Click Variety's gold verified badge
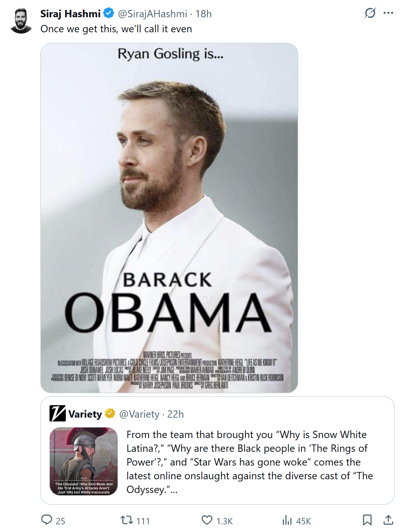The height and width of the screenshot is (532, 404). pyautogui.click(x=110, y=413)
